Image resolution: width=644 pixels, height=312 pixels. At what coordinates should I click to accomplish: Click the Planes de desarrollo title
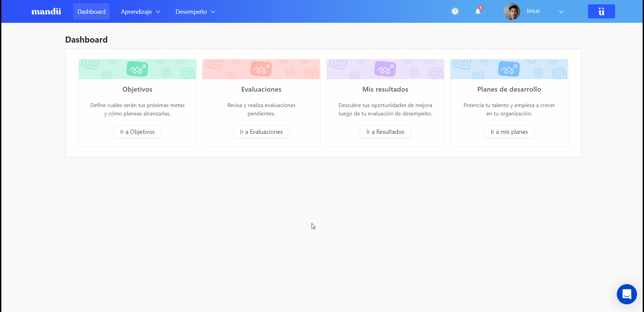click(509, 89)
